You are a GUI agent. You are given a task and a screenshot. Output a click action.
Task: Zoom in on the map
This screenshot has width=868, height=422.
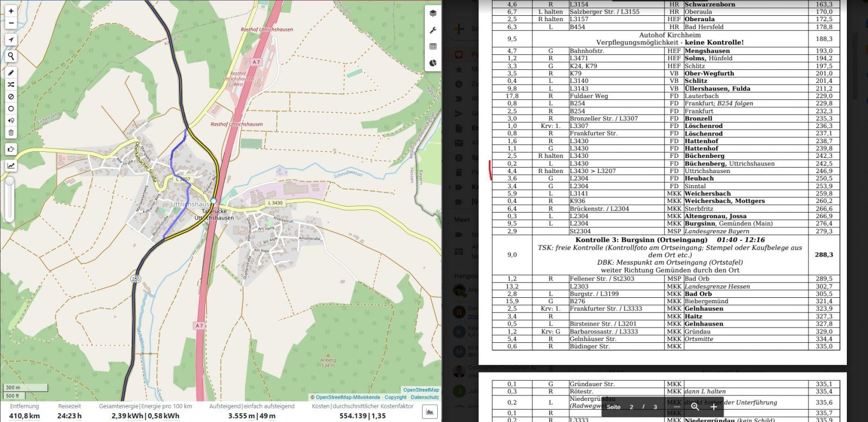(11, 11)
